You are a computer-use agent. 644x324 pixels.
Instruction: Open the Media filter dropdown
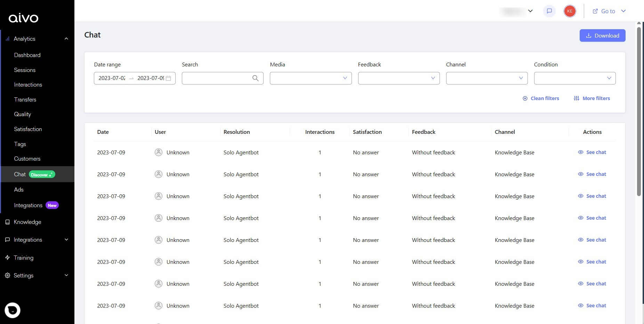point(311,78)
